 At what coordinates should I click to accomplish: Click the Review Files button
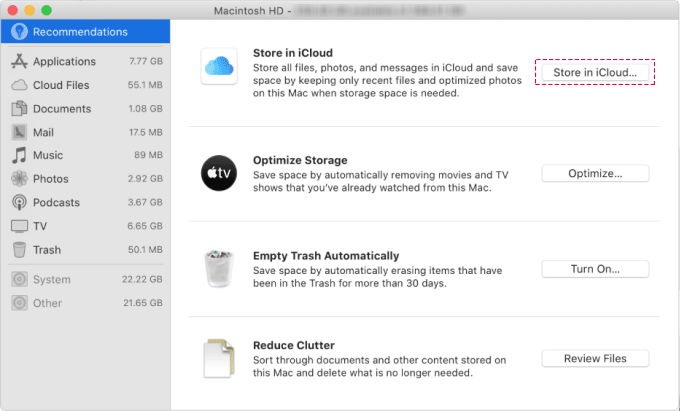coord(595,359)
